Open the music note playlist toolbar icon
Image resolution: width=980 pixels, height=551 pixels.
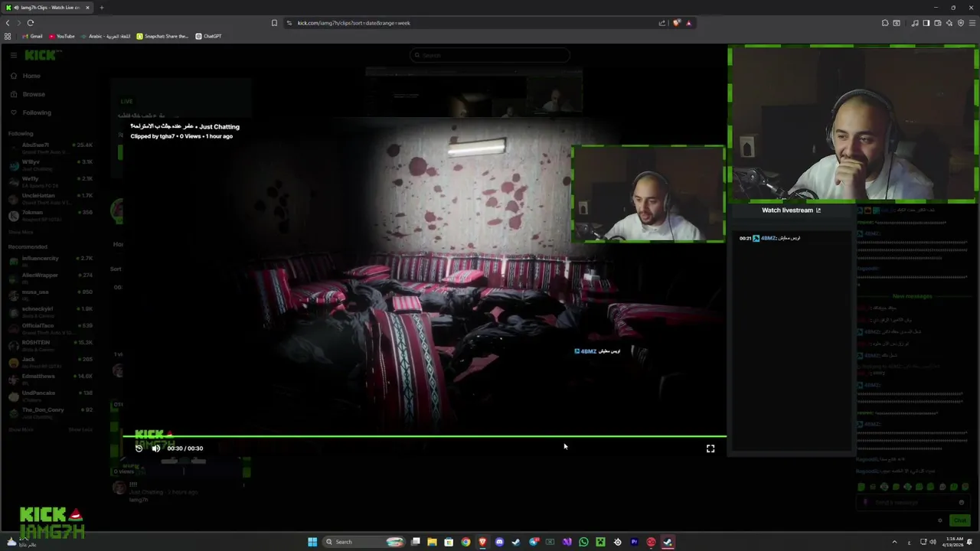915,23
